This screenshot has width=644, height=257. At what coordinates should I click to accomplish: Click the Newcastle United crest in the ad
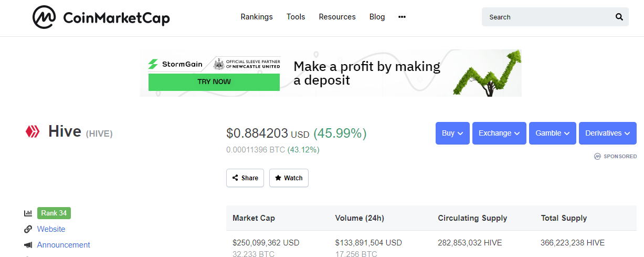tap(218, 64)
